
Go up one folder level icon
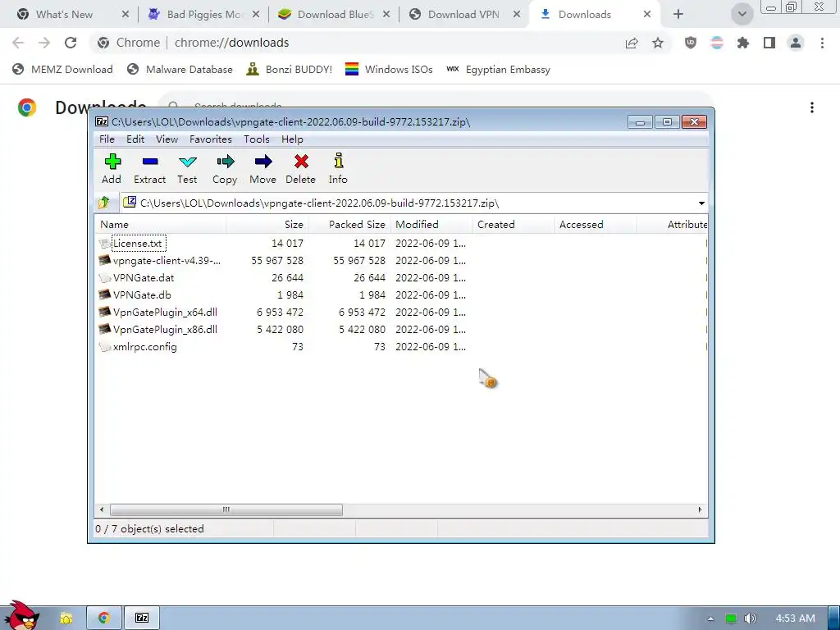coord(104,203)
